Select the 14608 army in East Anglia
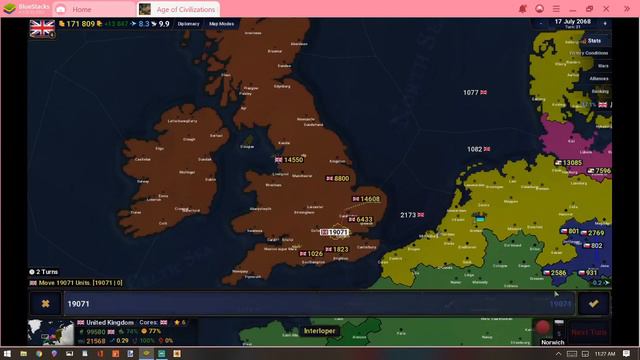This screenshot has height=360, width=640. (x=366, y=199)
